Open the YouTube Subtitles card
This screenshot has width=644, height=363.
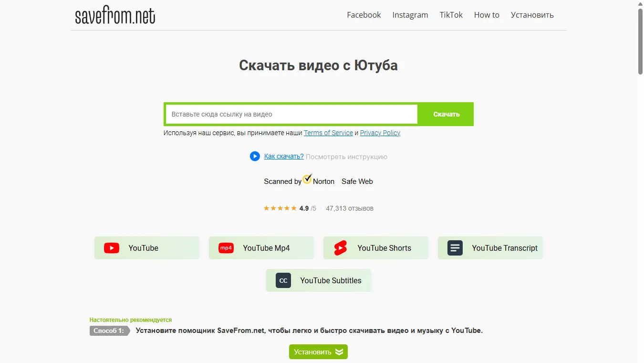point(319,280)
